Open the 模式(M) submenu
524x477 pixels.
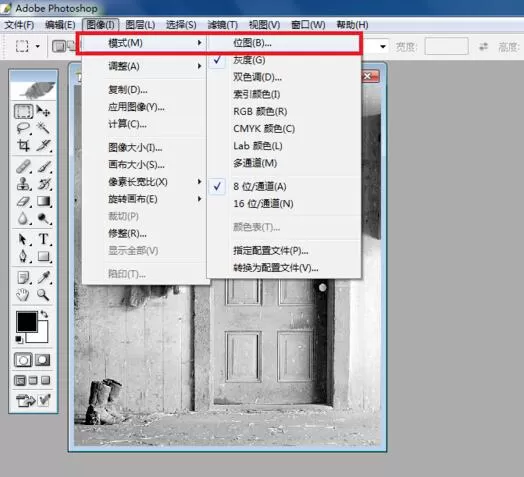coord(144,43)
